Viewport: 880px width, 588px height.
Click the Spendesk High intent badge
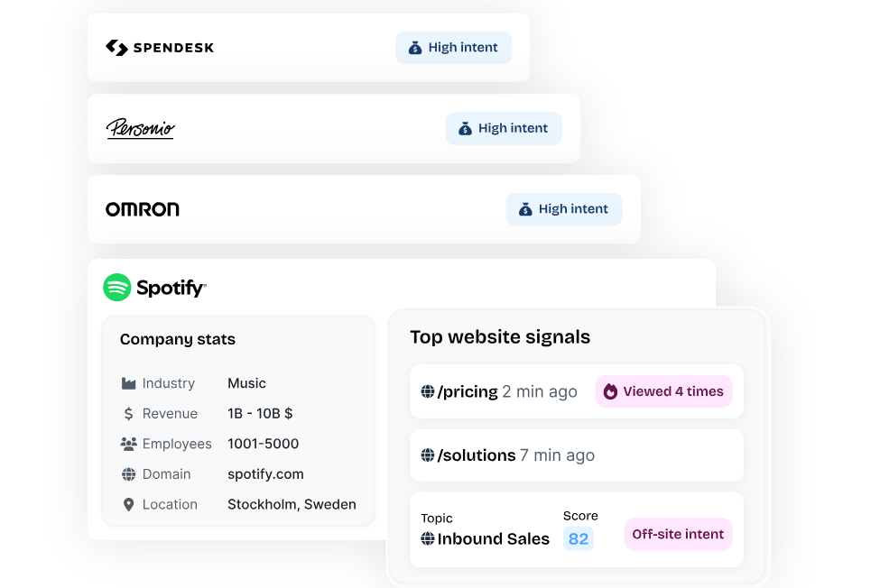pos(453,48)
